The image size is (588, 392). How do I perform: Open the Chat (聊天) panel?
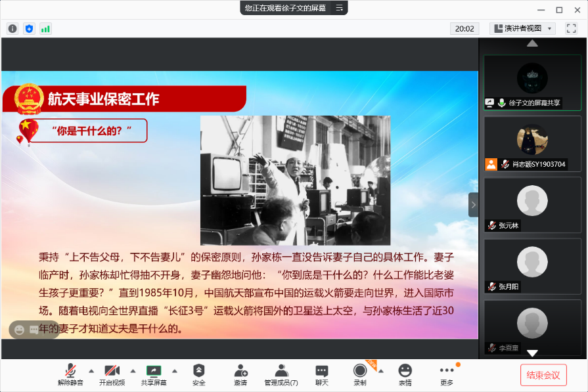(321, 374)
